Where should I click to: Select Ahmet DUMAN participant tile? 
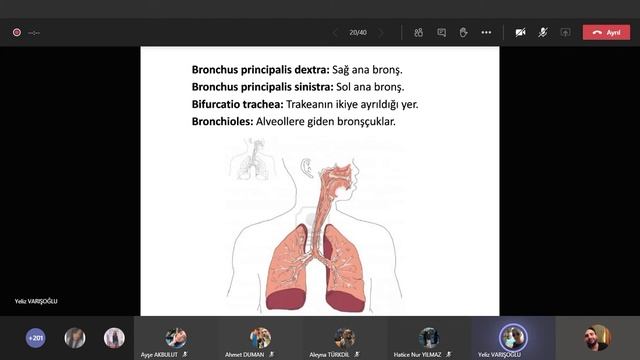[x=260, y=338]
